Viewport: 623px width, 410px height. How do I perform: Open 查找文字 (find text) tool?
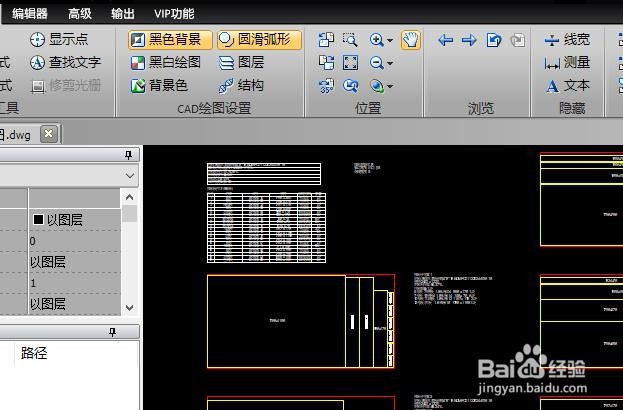pos(66,62)
